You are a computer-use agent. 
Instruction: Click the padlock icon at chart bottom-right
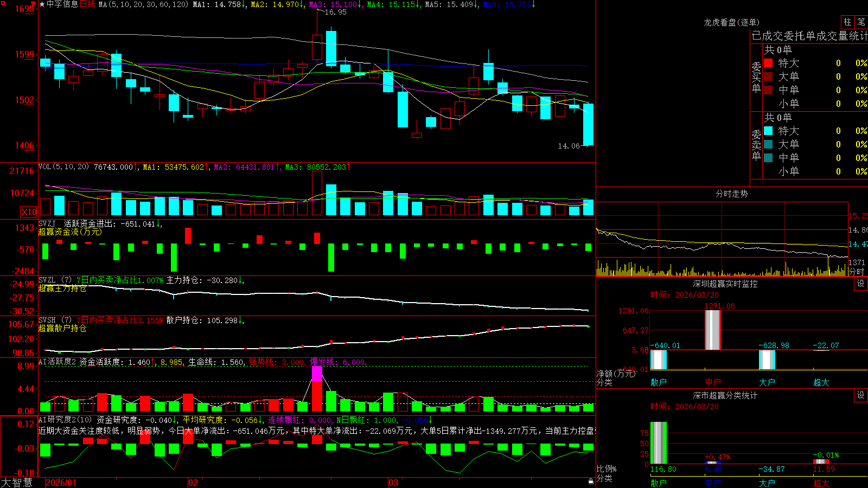(x=591, y=481)
